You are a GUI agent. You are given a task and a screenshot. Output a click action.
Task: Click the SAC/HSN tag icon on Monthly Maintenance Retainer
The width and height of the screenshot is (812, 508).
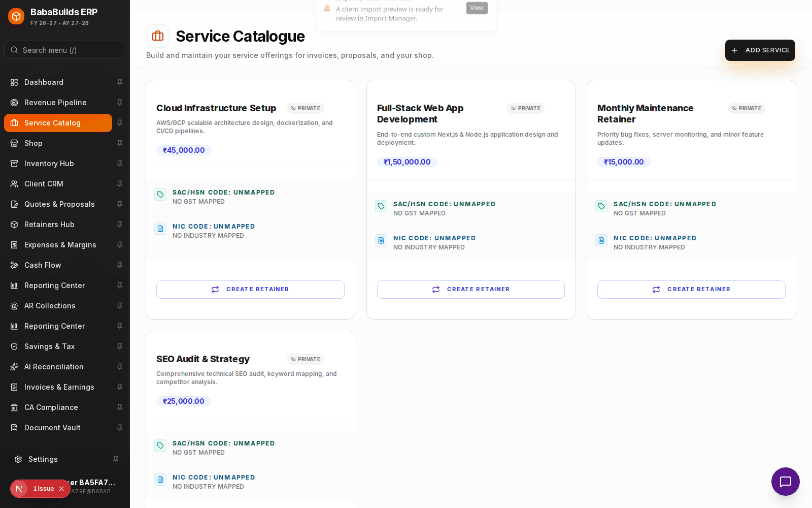601,206
